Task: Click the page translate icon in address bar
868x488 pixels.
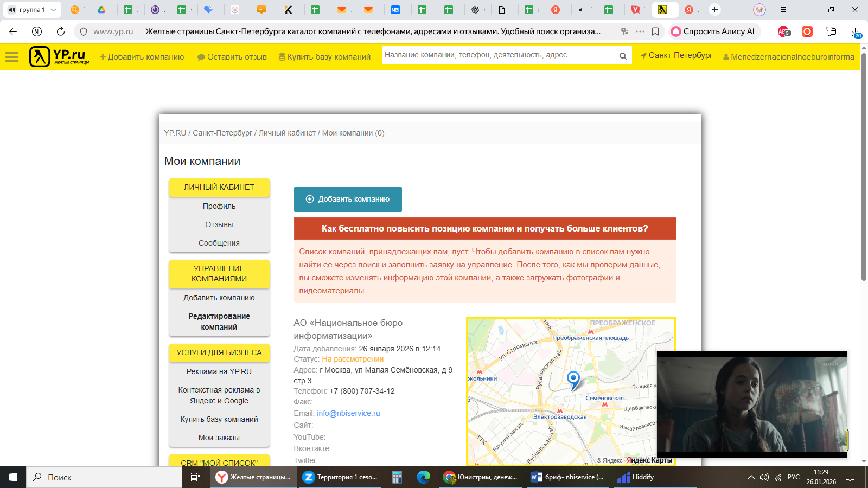Action: pos(625,31)
